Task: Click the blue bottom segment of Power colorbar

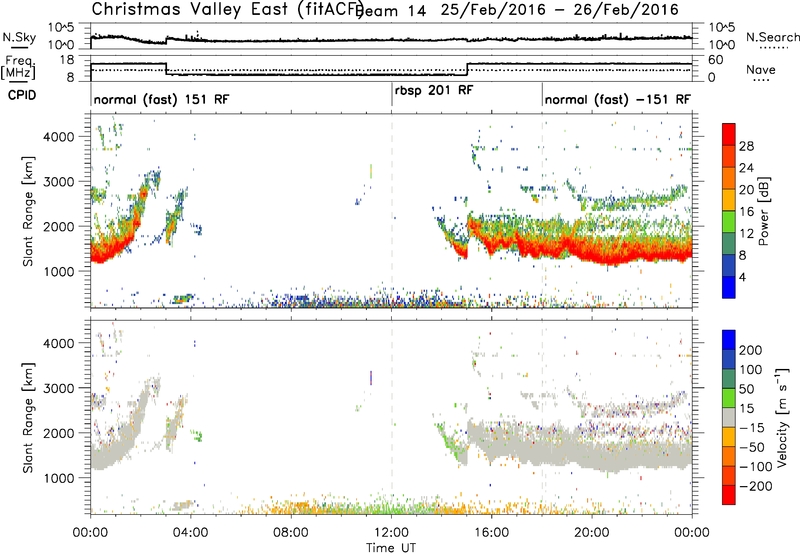Action: (729, 287)
